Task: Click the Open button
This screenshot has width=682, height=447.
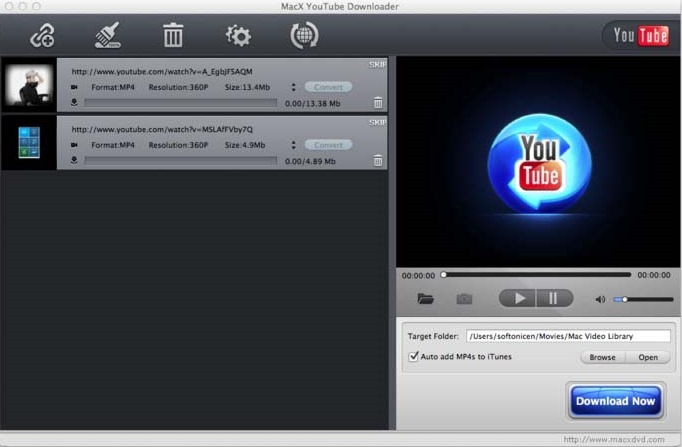Action: click(x=648, y=357)
